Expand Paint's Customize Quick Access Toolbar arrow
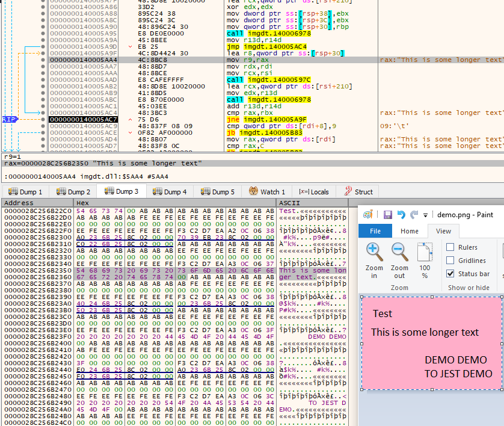Image resolution: width=504 pixels, height=426 pixels. (425, 215)
